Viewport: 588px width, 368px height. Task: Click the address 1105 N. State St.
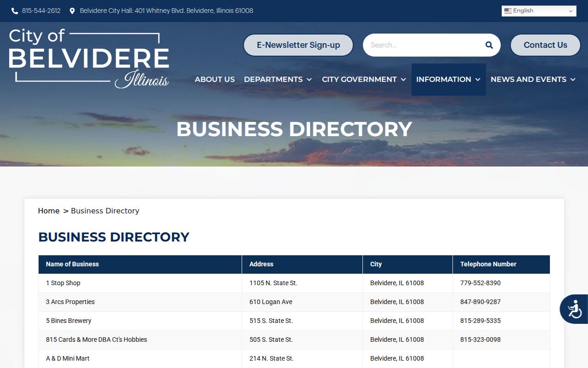(x=273, y=283)
